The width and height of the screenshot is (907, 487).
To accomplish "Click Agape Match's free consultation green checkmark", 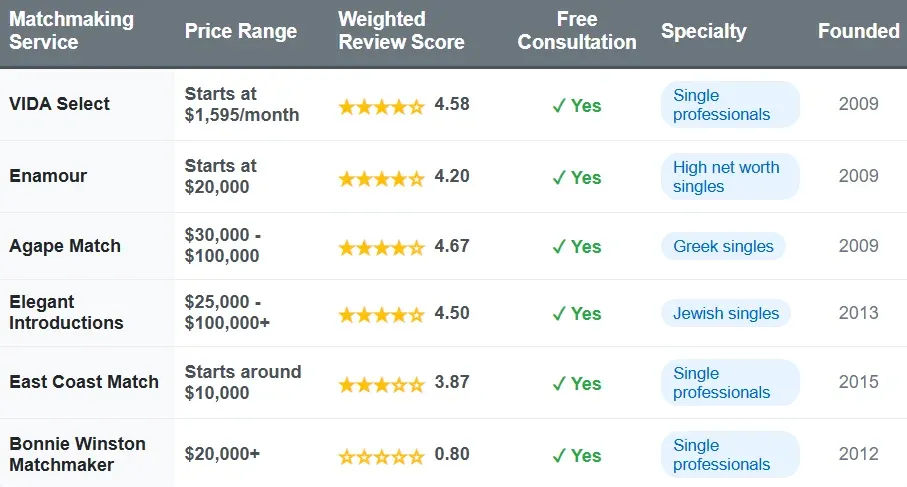I will 559,246.
